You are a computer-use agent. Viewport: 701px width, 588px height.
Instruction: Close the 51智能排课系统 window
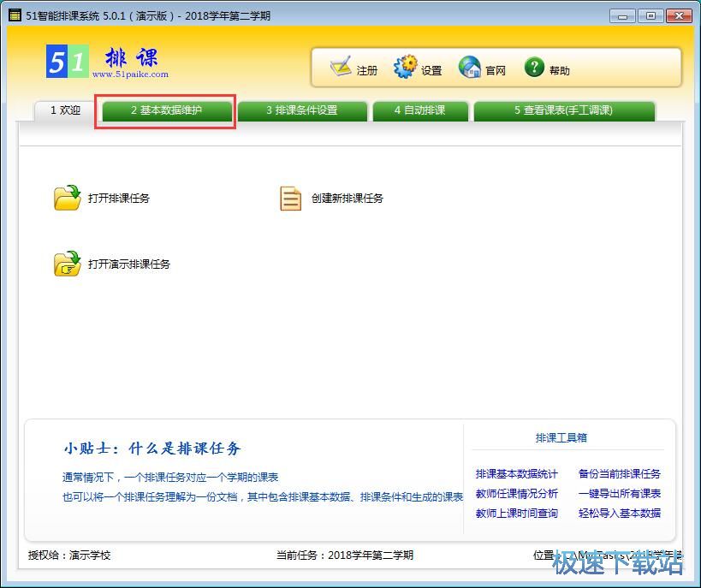679,16
